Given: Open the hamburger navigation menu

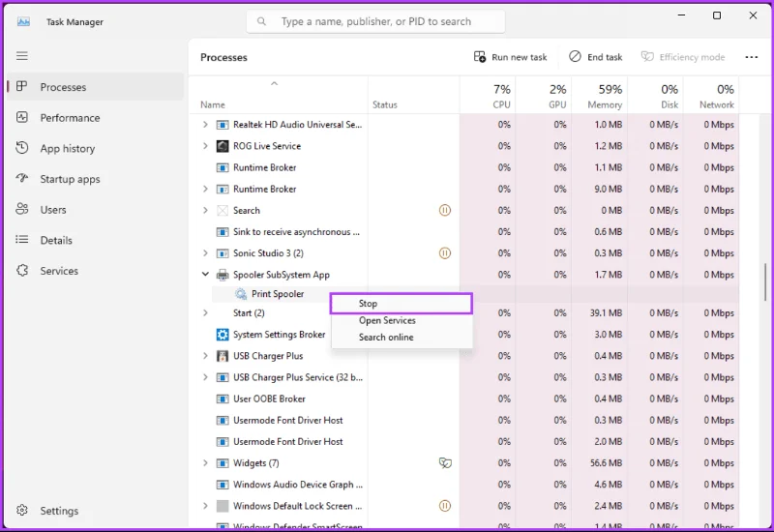Looking at the screenshot, I should 21,56.
